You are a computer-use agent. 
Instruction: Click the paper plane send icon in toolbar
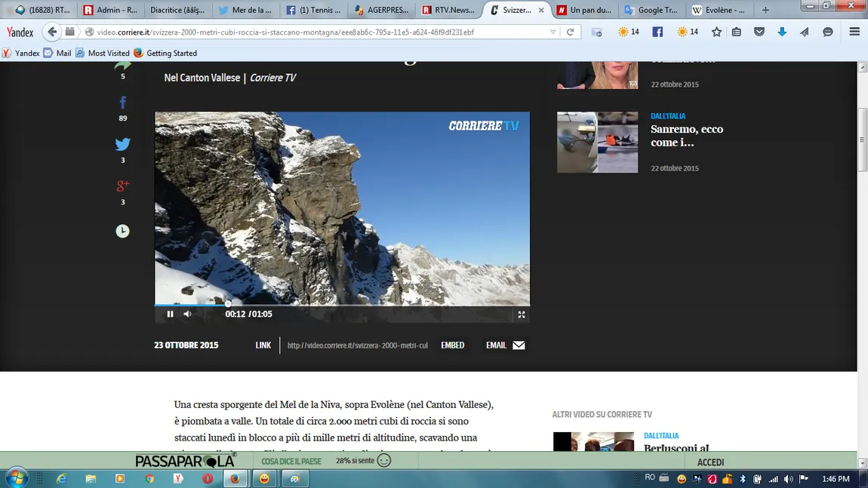(805, 32)
